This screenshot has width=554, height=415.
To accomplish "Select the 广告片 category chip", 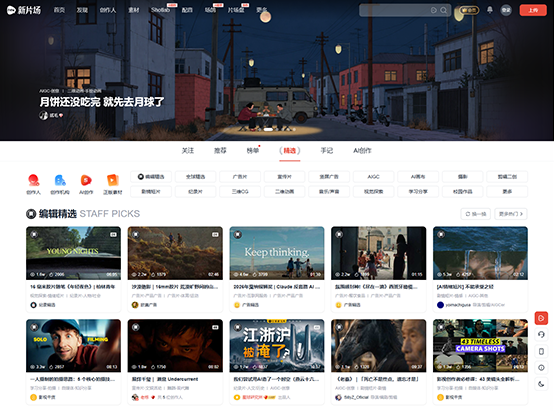I will click(240, 177).
